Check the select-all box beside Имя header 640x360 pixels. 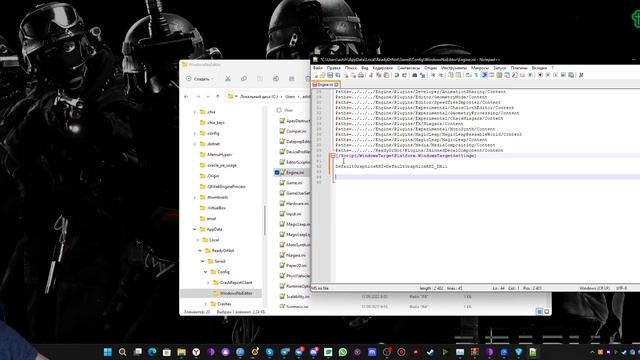pos(279,110)
